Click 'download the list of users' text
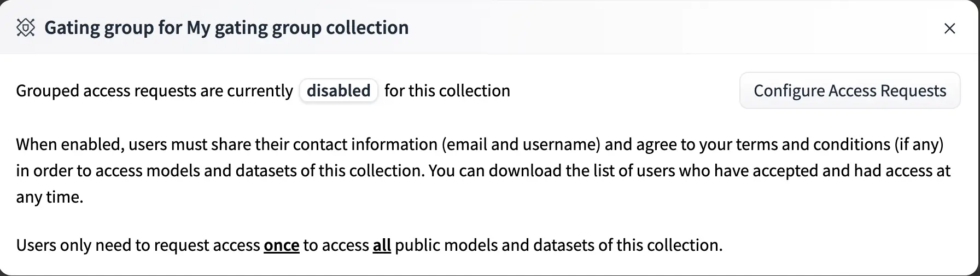 click(582, 171)
